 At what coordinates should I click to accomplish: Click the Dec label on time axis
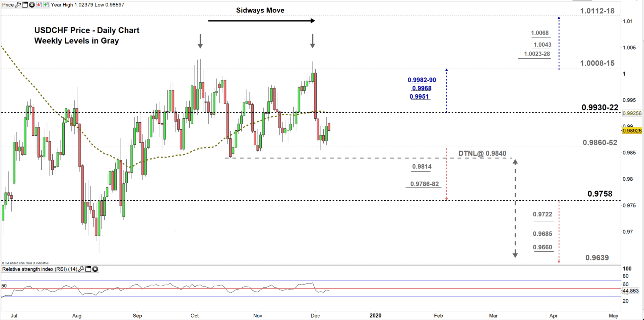[x=315, y=316]
